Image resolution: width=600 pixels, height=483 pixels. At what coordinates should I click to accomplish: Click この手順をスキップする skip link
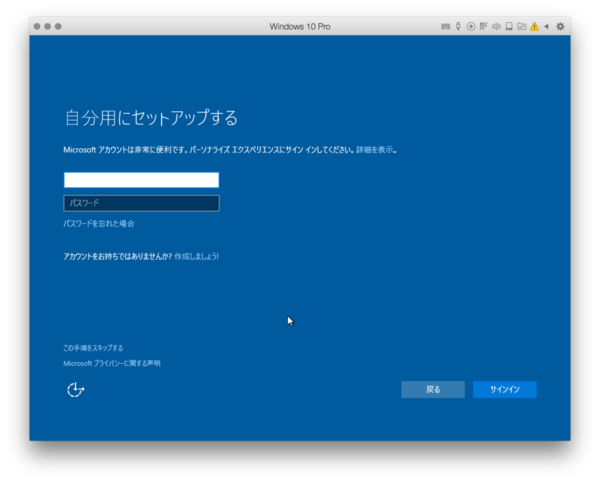93,348
